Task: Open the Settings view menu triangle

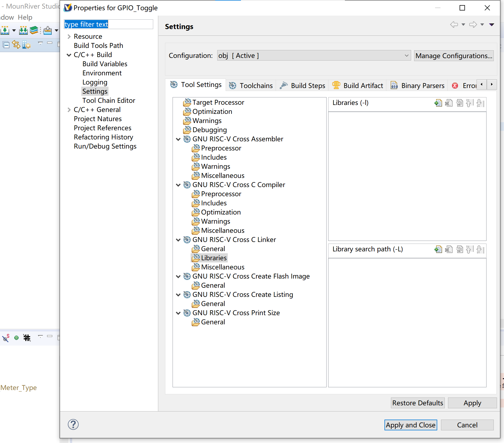Action: point(492,24)
